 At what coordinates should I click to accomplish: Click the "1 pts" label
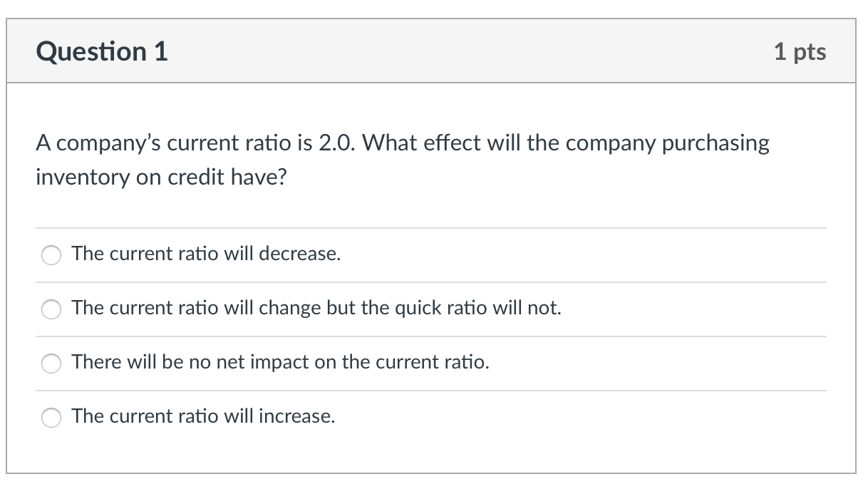(x=801, y=51)
